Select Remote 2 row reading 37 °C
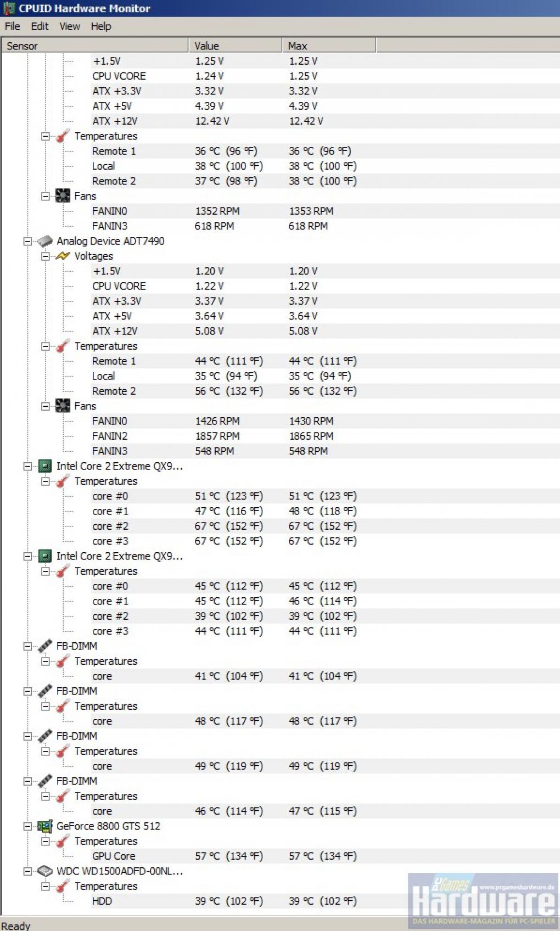This screenshot has width=560, height=931. tap(325, 181)
